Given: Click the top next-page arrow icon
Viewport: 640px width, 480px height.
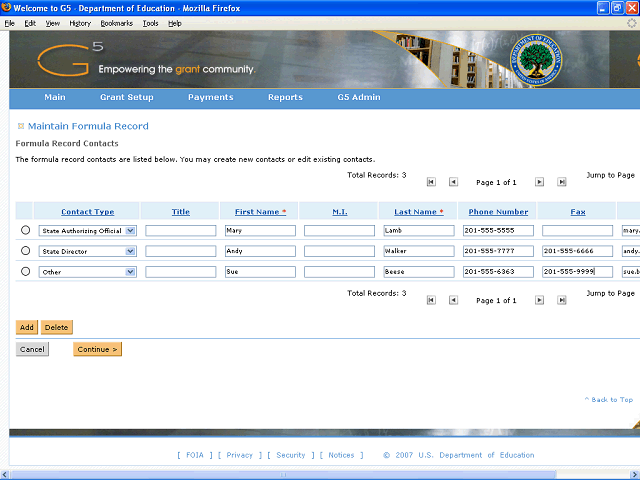Looking at the screenshot, I should 539,182.
